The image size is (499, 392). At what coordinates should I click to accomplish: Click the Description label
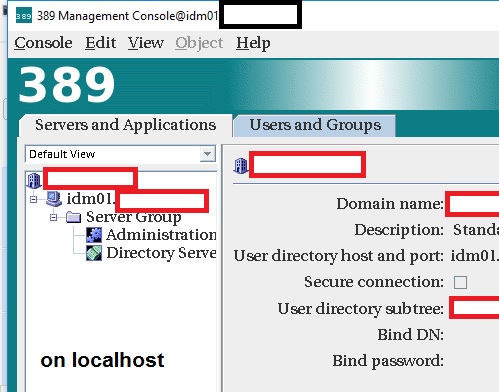tap(399, 230)
